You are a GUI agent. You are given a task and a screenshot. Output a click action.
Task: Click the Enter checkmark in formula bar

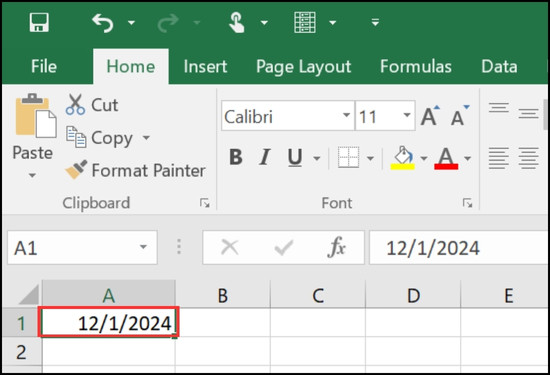click(x=284, y=248)
